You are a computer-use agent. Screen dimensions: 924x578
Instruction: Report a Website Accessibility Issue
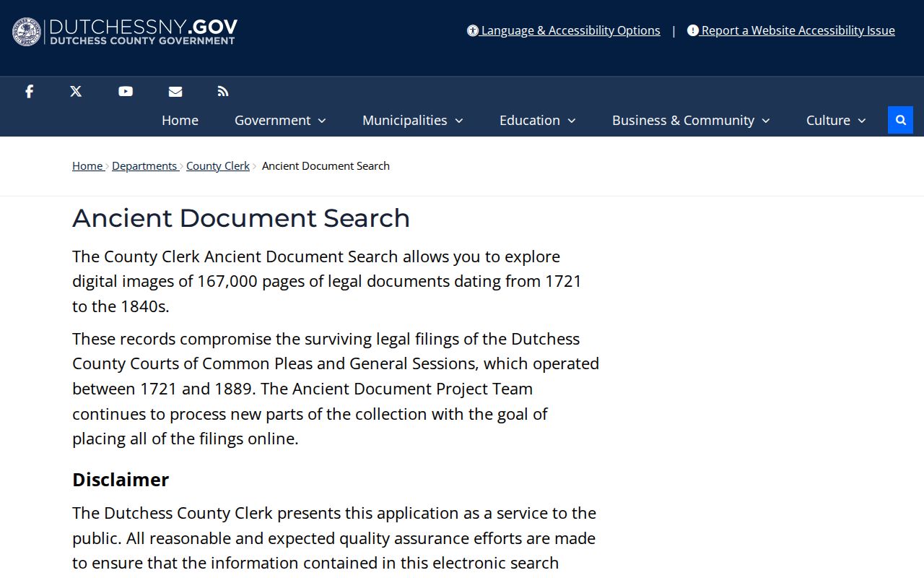791,30
